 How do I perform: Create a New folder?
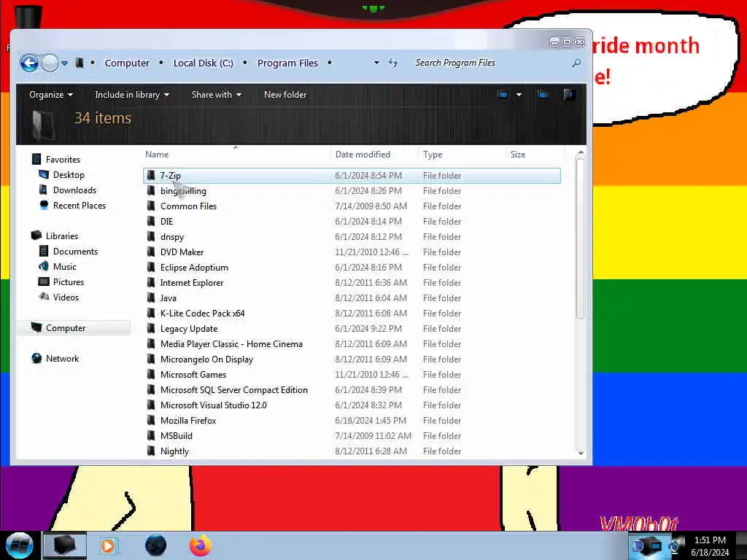(x=285, y=95)
